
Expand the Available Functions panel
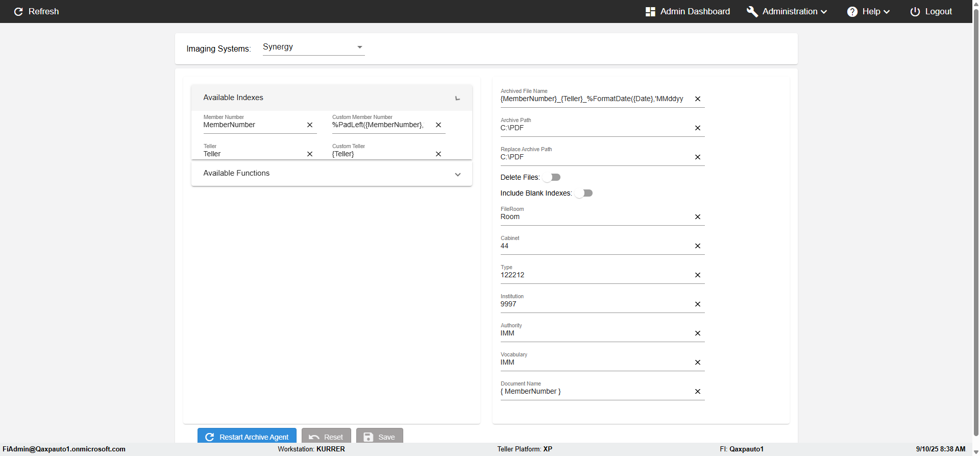(457, 174)
